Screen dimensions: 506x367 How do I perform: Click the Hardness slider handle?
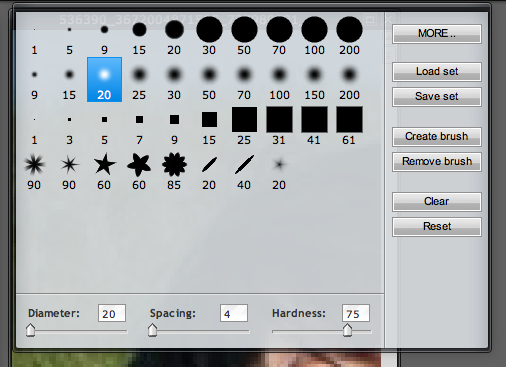(348, 330)
